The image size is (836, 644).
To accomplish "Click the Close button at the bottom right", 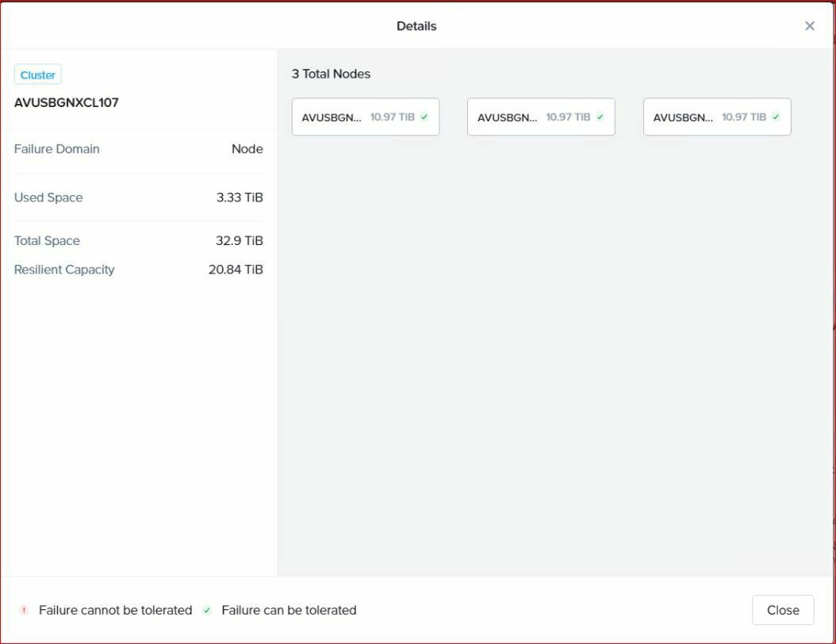I will tap(783, 610).
